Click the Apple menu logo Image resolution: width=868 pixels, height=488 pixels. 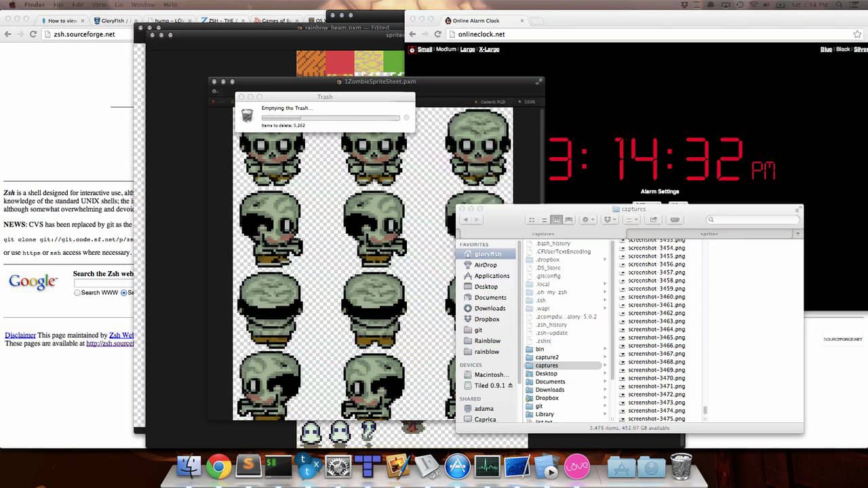tap(12, 5)
